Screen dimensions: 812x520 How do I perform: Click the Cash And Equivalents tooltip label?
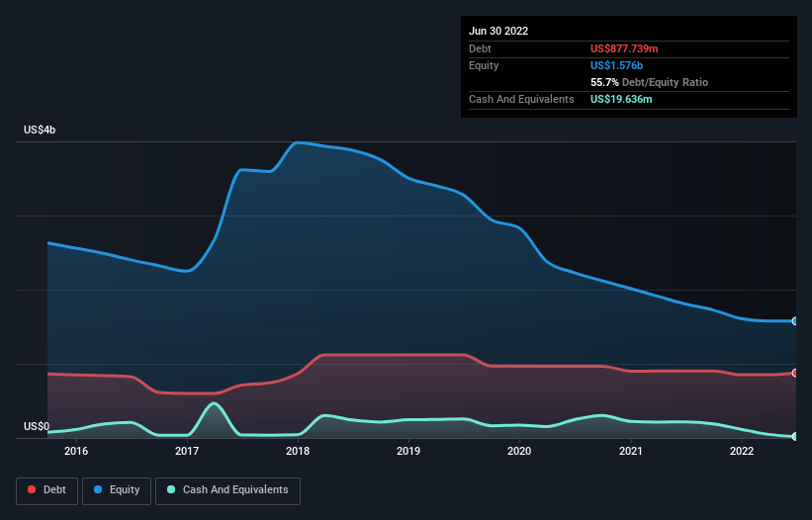(x=521, y=99)
